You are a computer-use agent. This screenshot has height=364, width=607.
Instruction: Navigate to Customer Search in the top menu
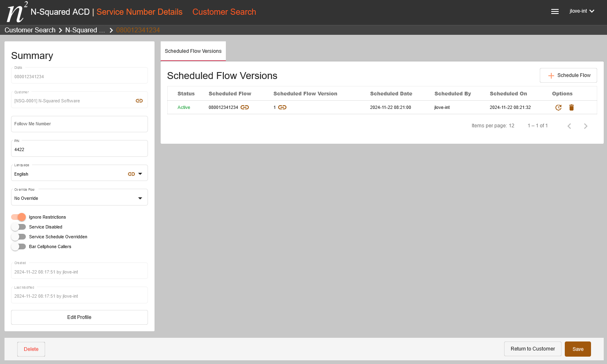click(x=224, y=12)
